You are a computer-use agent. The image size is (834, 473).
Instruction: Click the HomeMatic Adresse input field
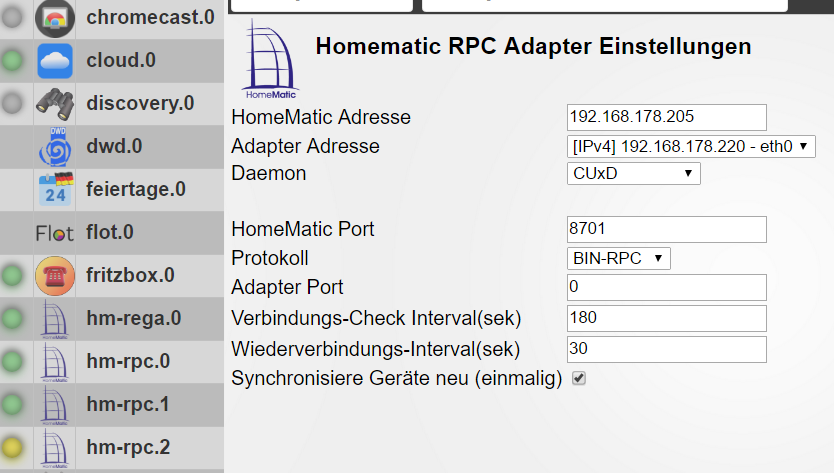[666, 117]
